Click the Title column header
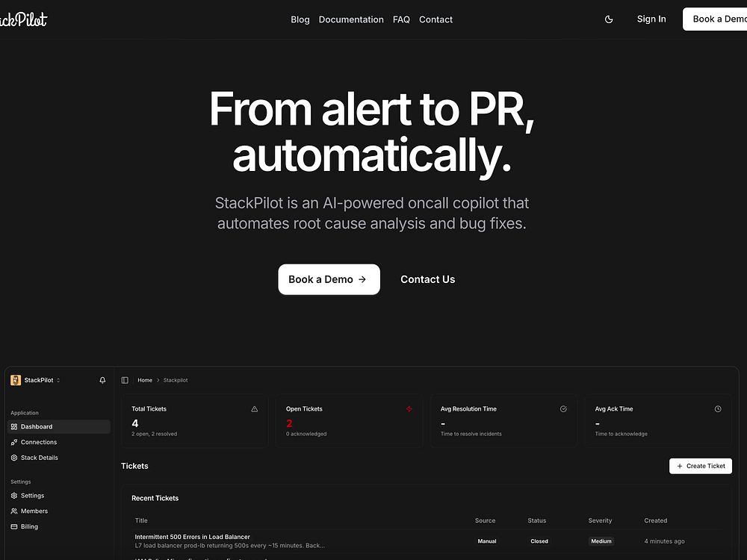Image resolution: width=747 pixels, height=560 pixels. [x=141, y=520]
